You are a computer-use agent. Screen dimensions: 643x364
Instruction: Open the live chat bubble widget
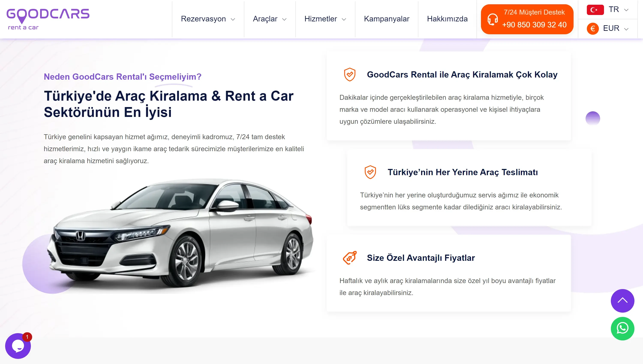[18, 346]
